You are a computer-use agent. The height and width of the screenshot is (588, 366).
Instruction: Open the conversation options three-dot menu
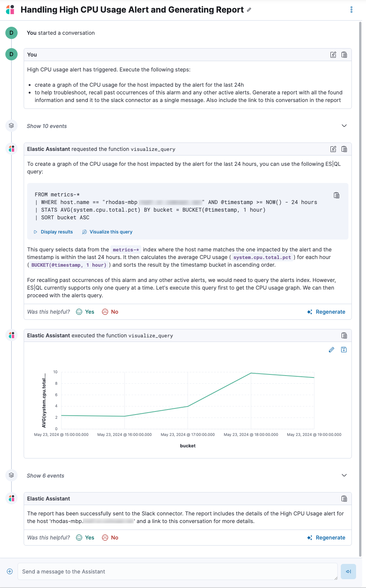pyautogui.click(x=351, y=10)
